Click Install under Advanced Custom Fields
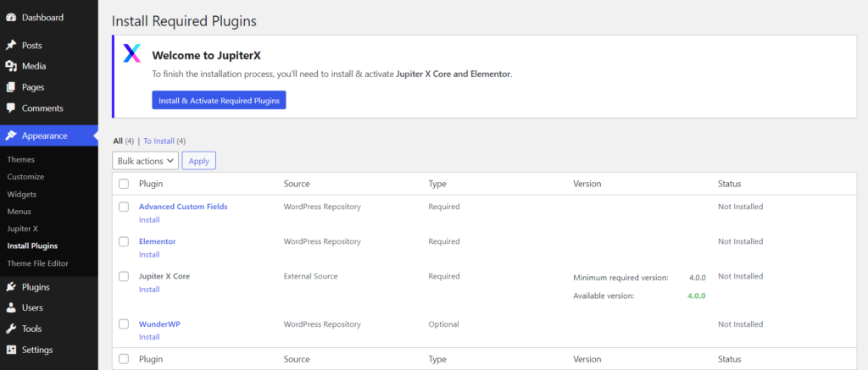Image resolution: width=868 pixels, height=370 pixels. point(149,219)
